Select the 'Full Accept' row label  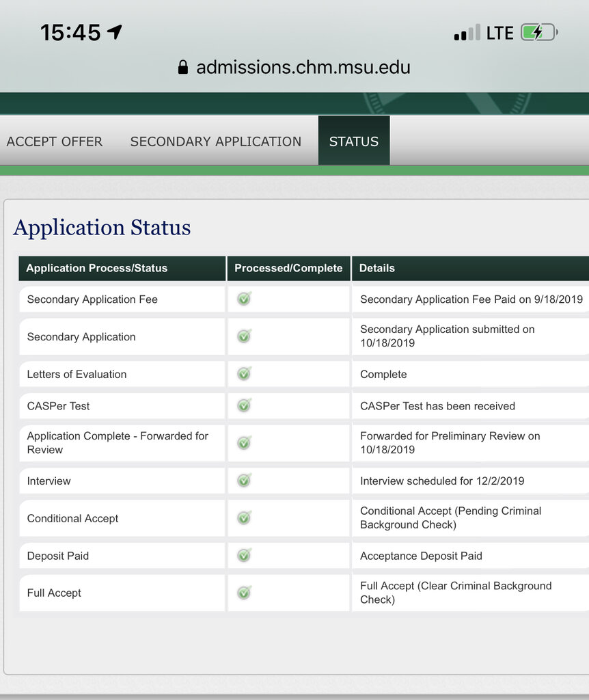(54, 593)
